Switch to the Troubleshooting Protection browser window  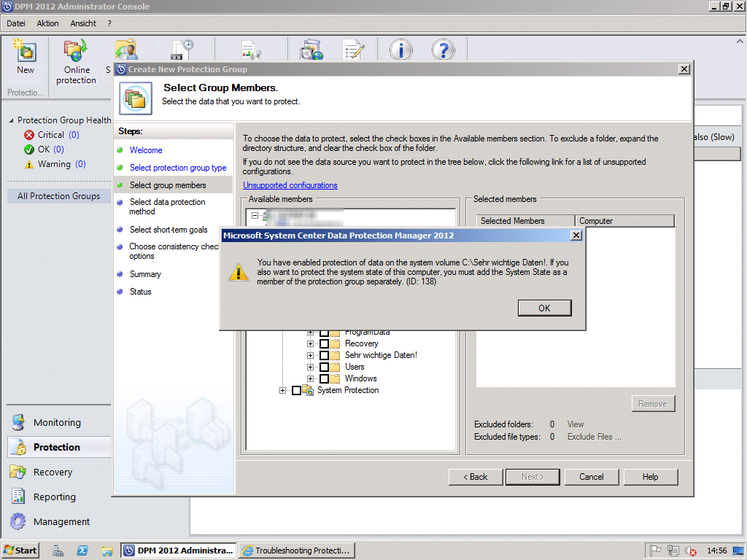point(296,551)
